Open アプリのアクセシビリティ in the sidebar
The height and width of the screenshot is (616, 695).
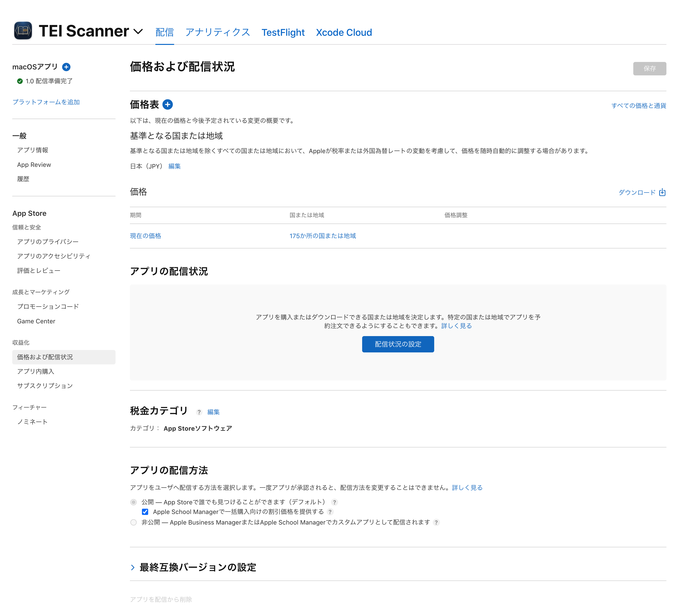pos(54,256)
